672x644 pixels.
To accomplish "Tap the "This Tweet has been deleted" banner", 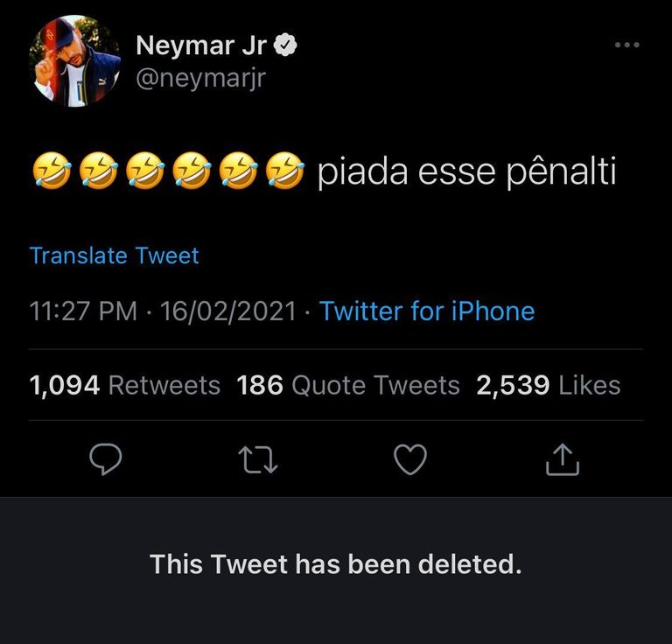I will tap(336, 564).
